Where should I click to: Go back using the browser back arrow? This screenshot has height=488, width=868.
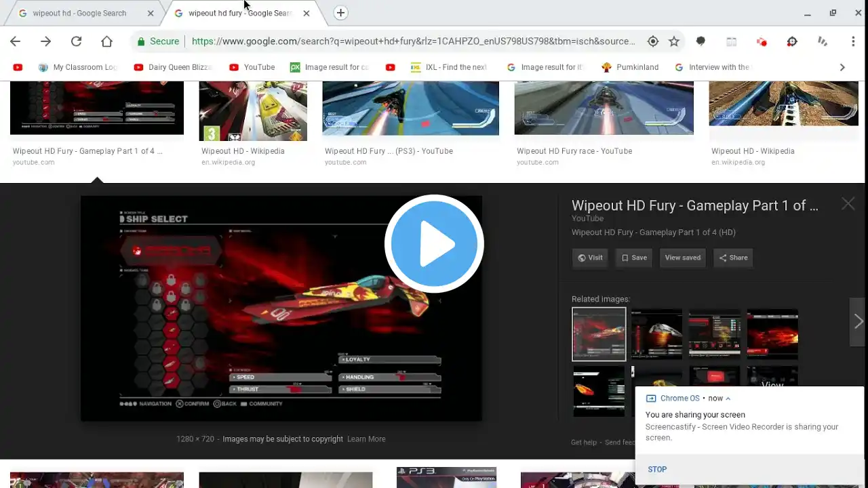point(15,41)
